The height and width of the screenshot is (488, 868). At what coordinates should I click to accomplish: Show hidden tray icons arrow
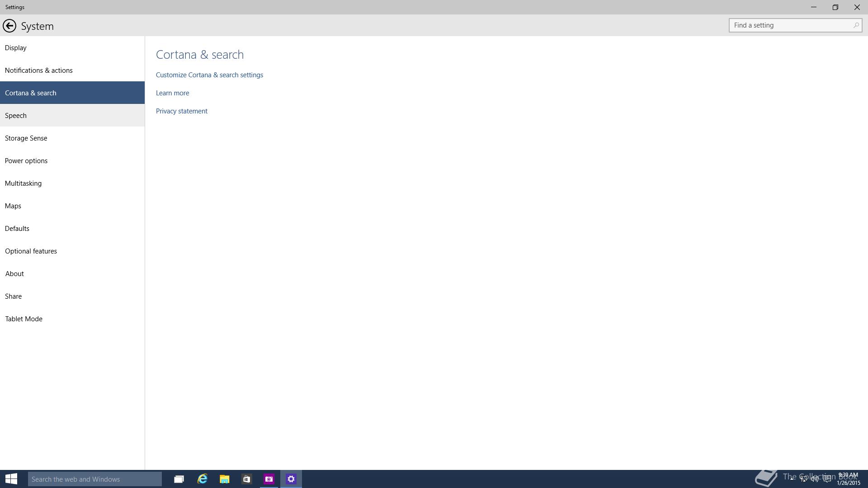point(792,479)
